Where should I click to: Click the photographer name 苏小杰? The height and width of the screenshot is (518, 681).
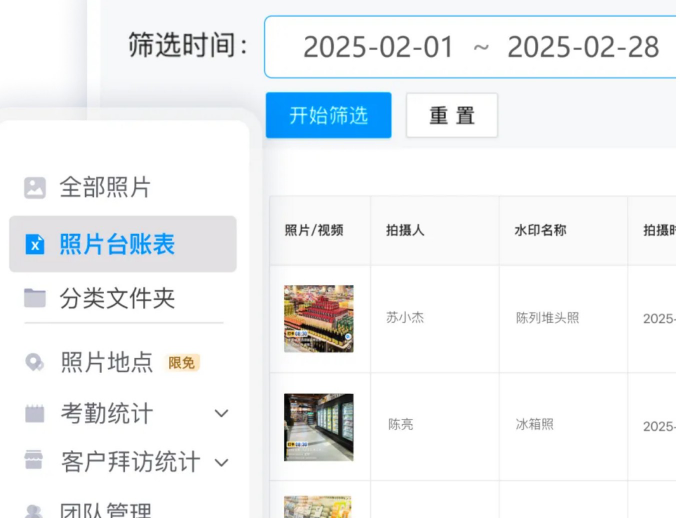coord(405,318)
